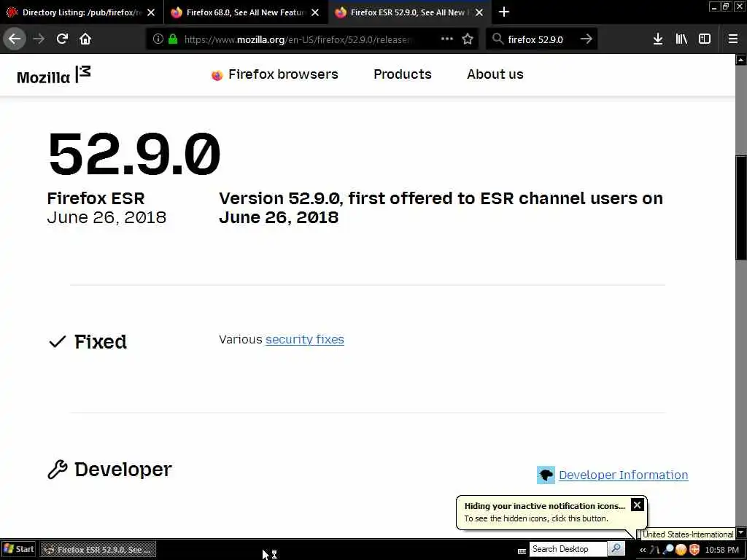Open a new tab with plus button
The height and width of the screenshot is (560, 747).
point(503,12)
